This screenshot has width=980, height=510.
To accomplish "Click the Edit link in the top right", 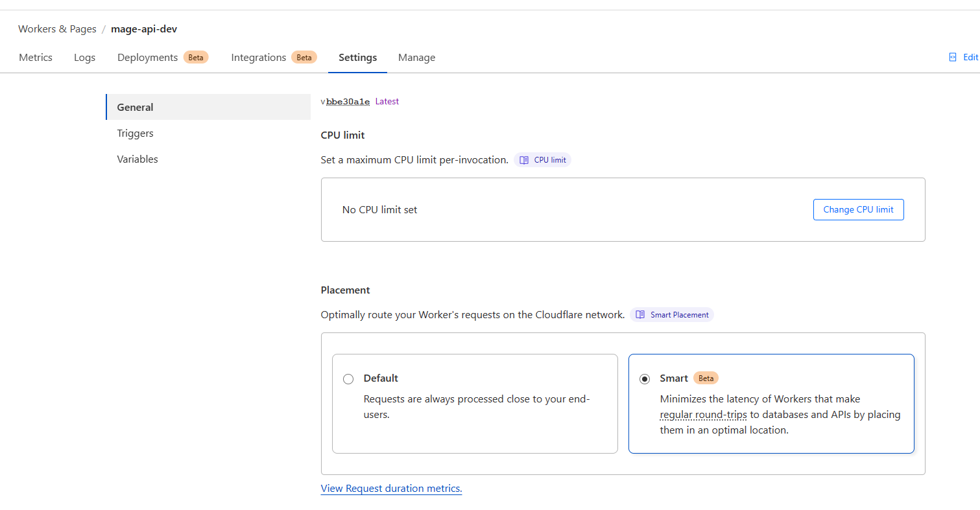I will coord(969,57).
